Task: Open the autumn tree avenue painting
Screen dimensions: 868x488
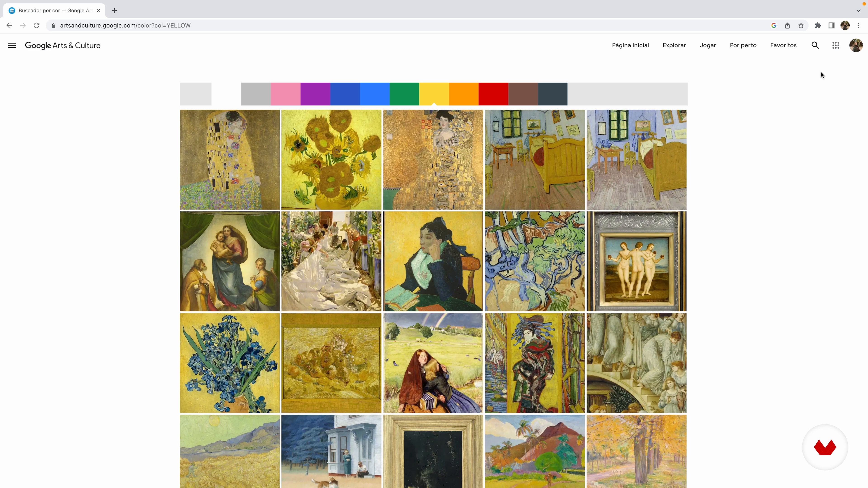Action: 637,451
